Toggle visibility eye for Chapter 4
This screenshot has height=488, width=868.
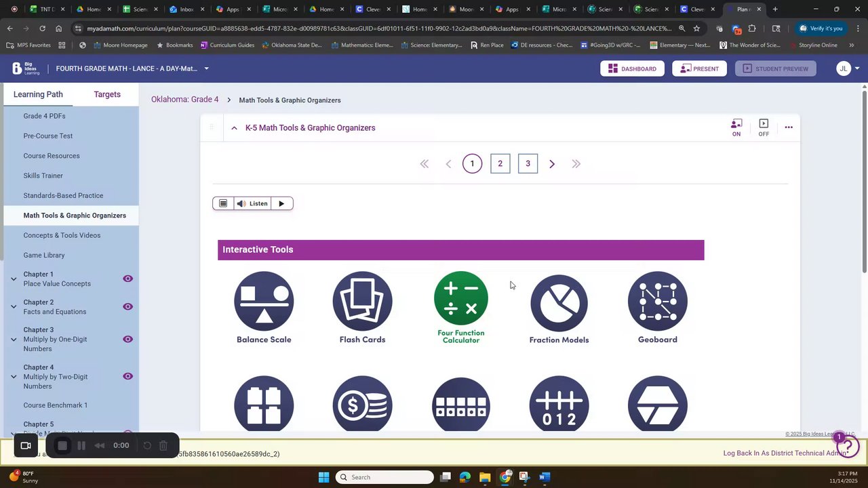pos(127,376)
